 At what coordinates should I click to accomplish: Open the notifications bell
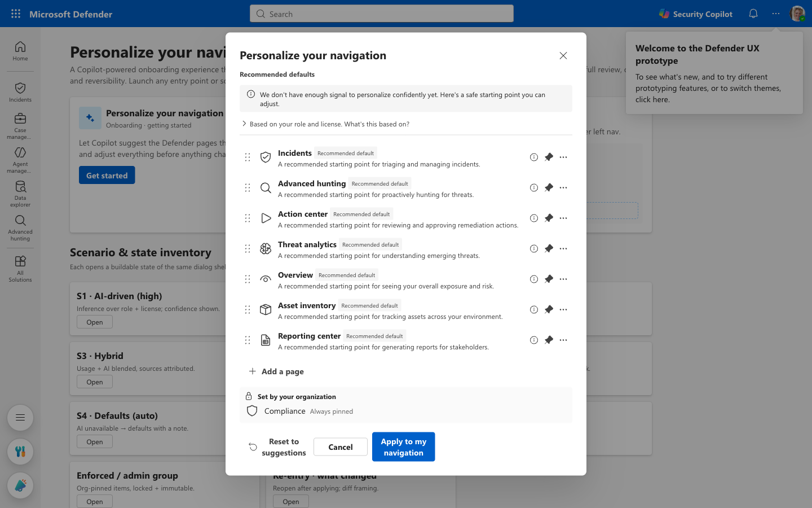(x=753, y=14)
